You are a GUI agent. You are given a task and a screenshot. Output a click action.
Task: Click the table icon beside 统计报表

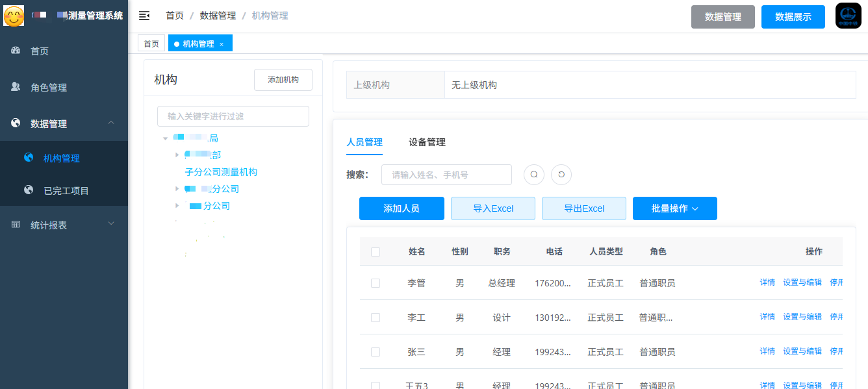16,224
